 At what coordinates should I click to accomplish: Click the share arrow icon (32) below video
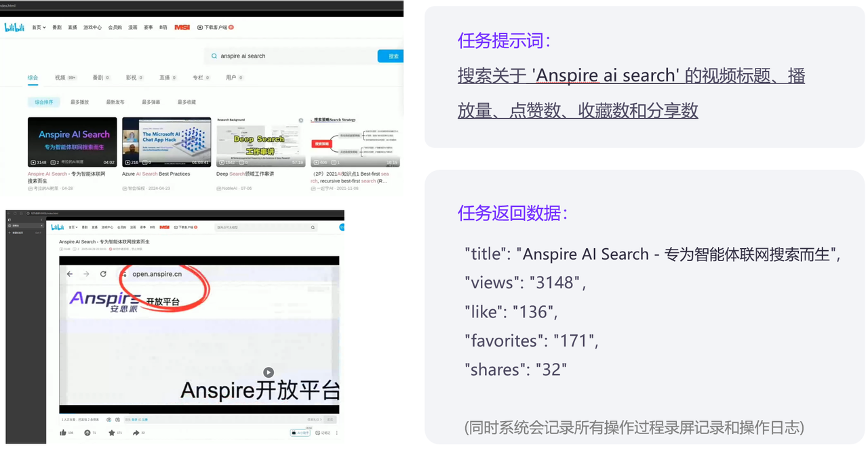(136, 433)
